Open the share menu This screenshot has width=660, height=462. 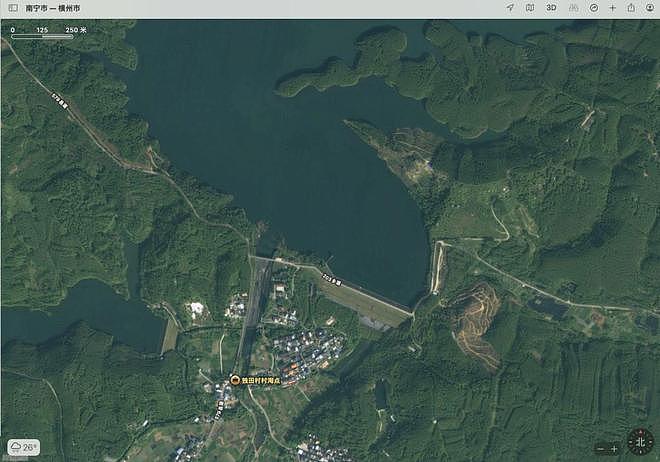[631, 8]
